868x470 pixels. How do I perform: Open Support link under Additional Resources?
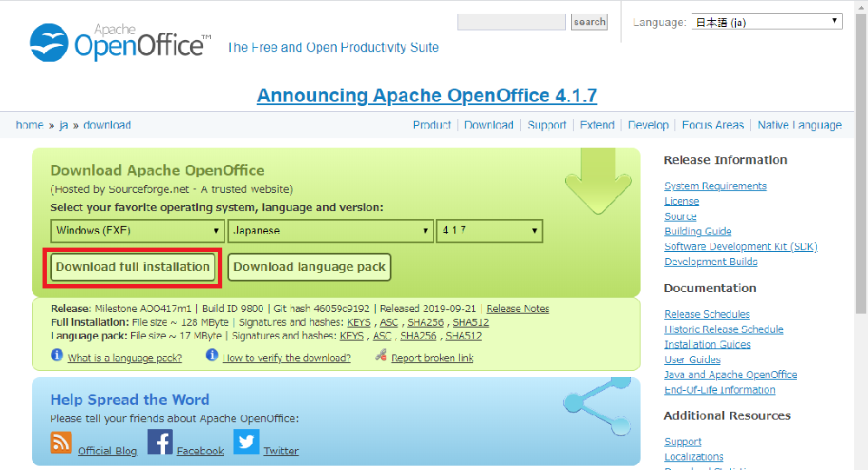tap(682, 441)
